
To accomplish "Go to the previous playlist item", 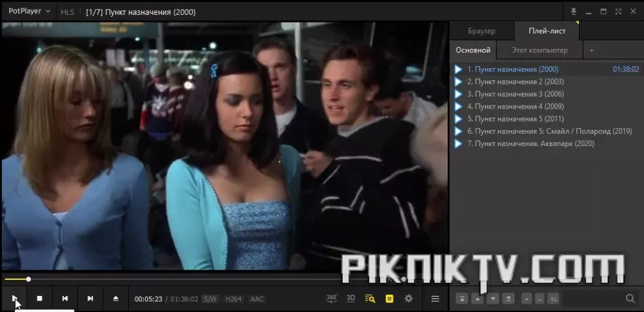I will pyautogui.click(x=65, y=298).
